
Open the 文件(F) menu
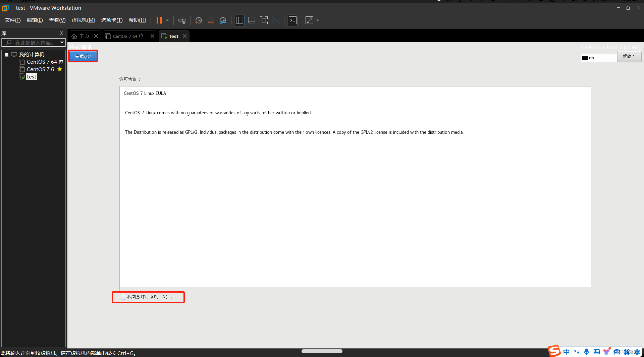pos(13,20)
